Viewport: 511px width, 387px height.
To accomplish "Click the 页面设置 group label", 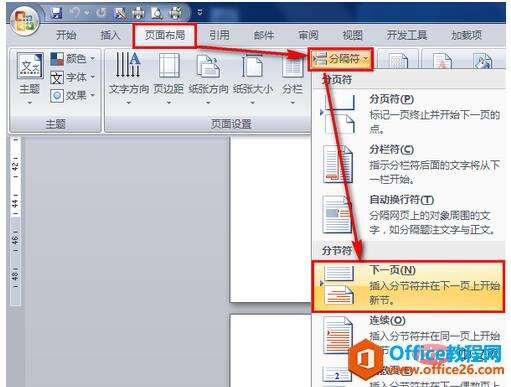I will pos(231,124).
